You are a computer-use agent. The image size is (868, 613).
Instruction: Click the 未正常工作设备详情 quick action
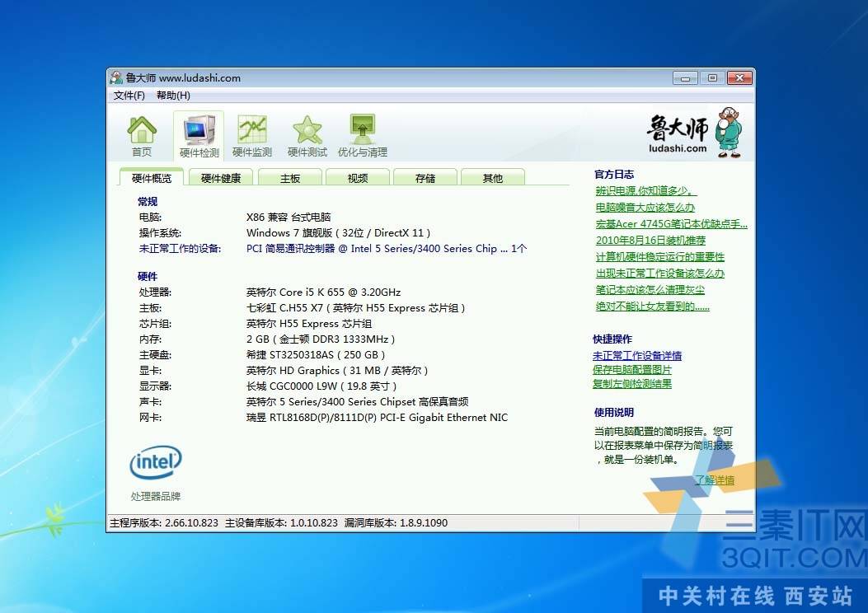pyautogui.click(x=637, y=356)
